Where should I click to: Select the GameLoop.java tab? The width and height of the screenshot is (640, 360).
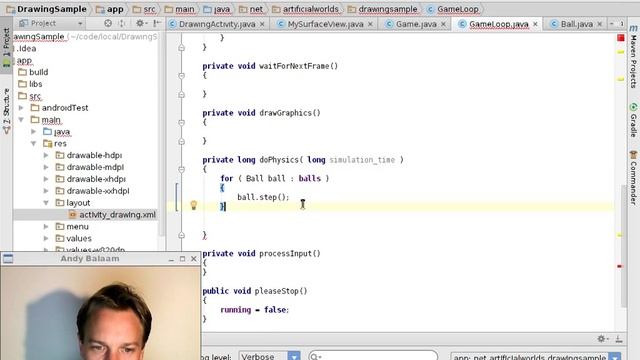498,24
